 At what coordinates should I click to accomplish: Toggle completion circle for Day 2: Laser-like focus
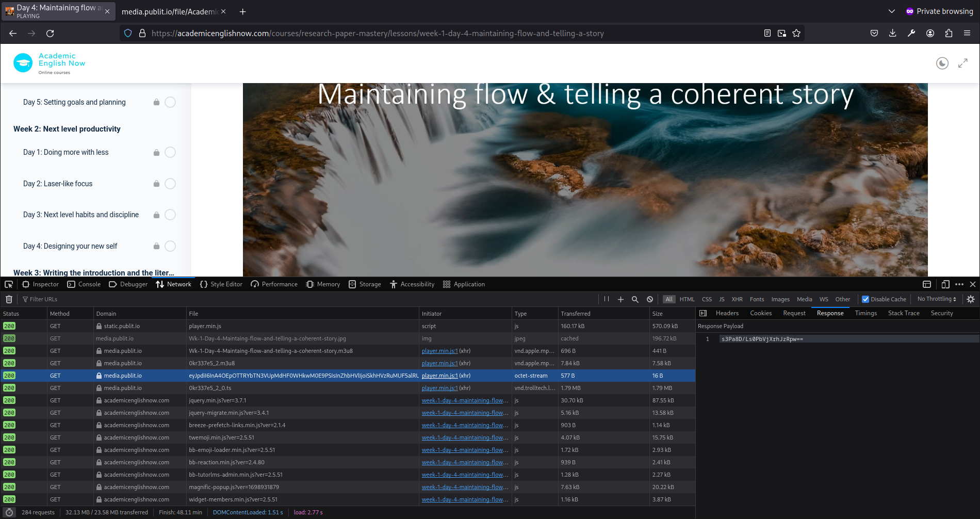(170, 184)
